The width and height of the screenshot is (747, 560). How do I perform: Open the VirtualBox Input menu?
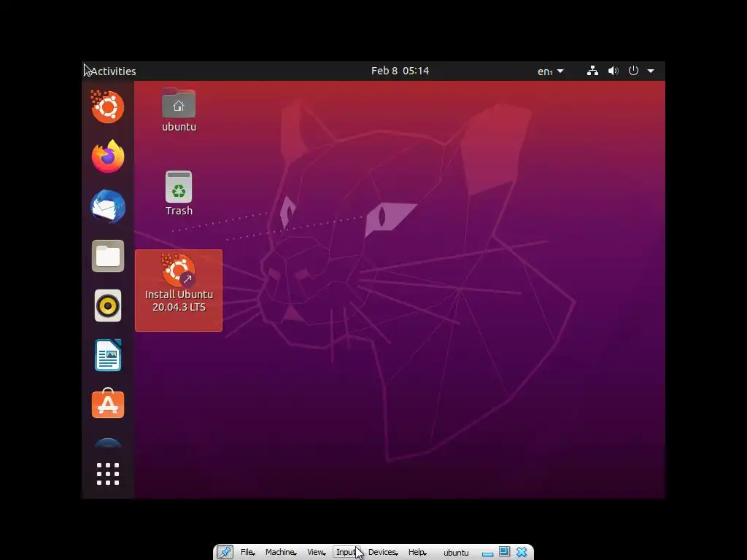pos(347,552)
